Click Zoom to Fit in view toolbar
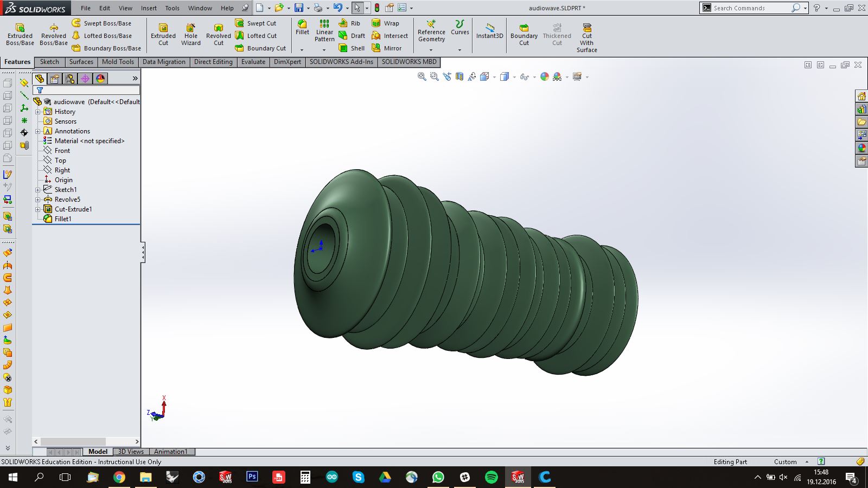Image resolution: width=868 pixels, height=488 pixels. [x=422, y=76]
